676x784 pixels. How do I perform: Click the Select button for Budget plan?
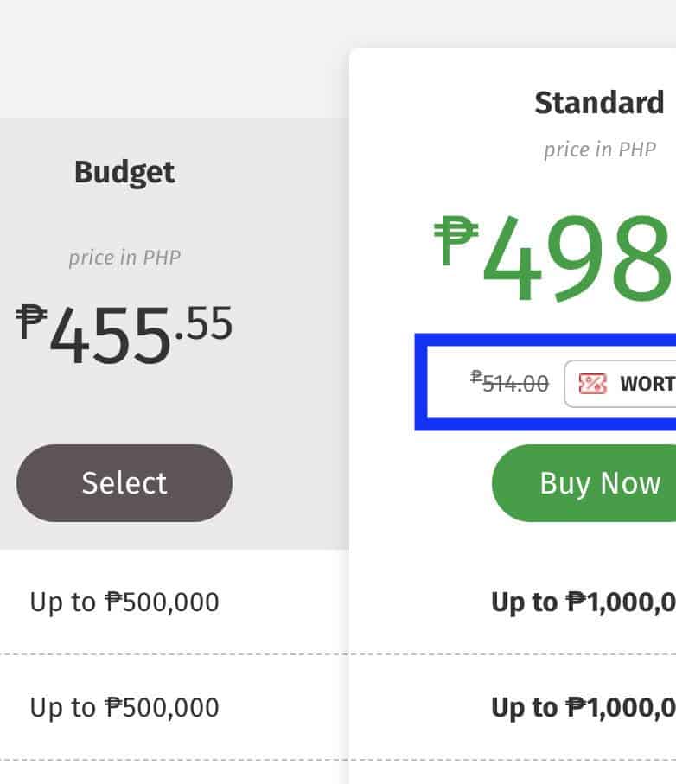coord(124,482)
